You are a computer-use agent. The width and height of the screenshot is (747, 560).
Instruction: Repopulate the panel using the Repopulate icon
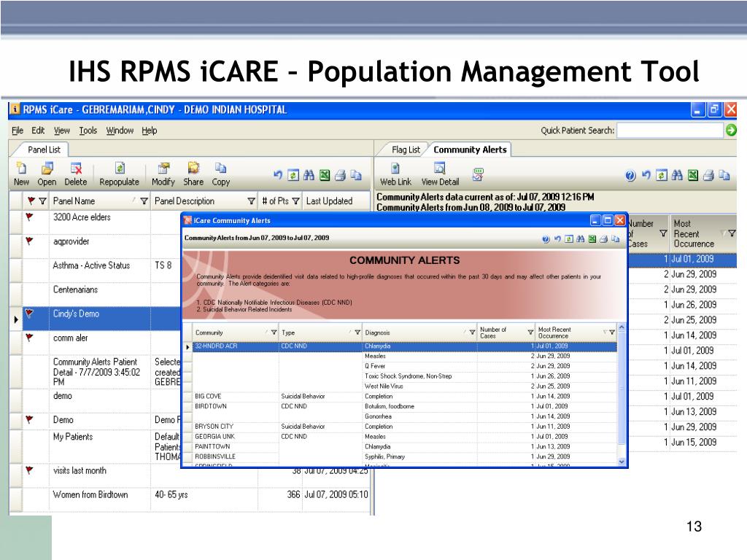(120, 168)
